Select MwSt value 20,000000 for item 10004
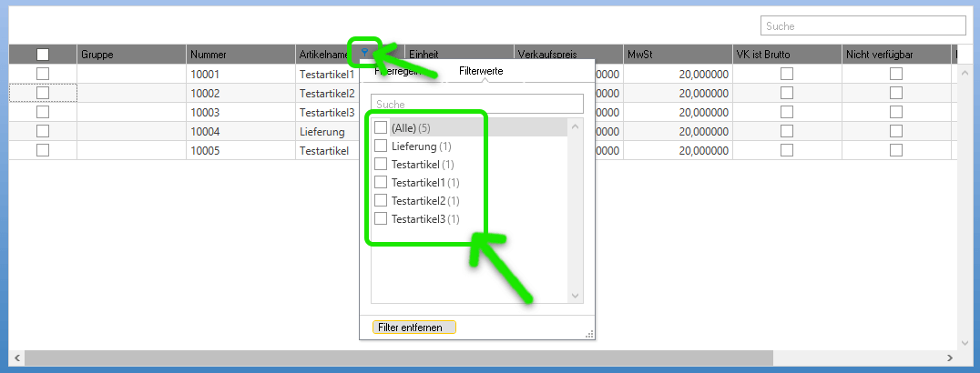The width and height of the screenshot is (980, 373). point(678,131)
